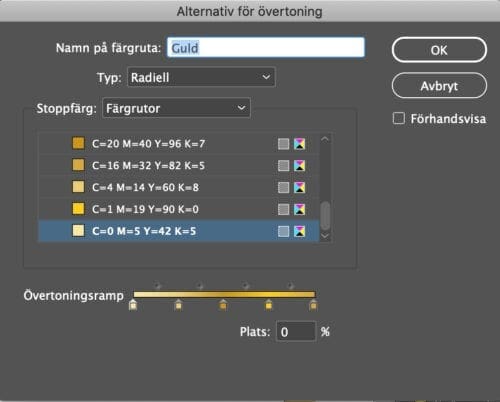Select the first gradient stop on the ramp
This screenshot has width=500, height=402.
tap(133, 305)
